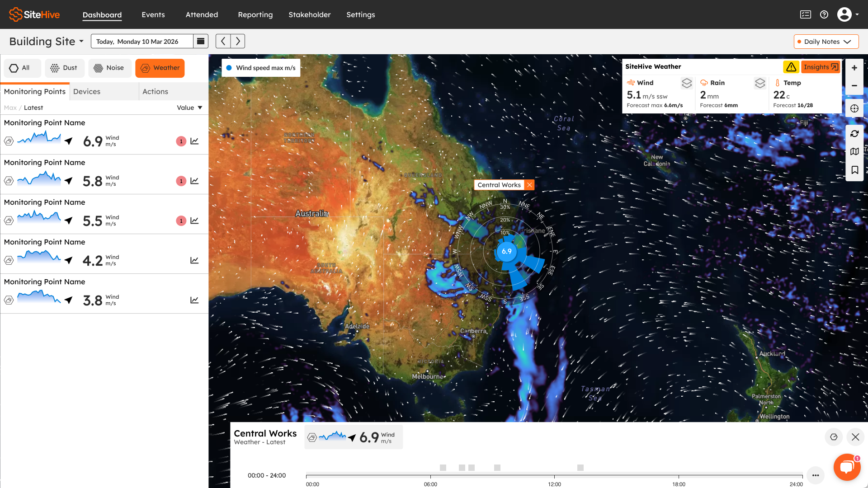Image resolution: width=868 pixels, height=488 pixels.
Task: Open chart for the 5.8 wind point
Action: (x=194, y=181)
